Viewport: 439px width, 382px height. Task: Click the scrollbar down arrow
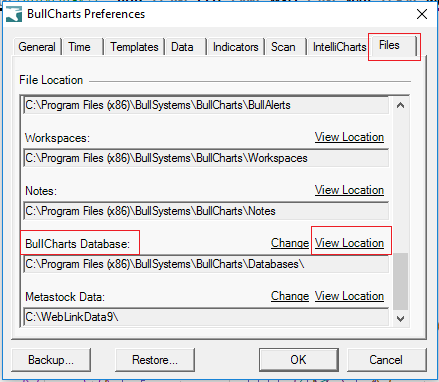tap(400, 319)
